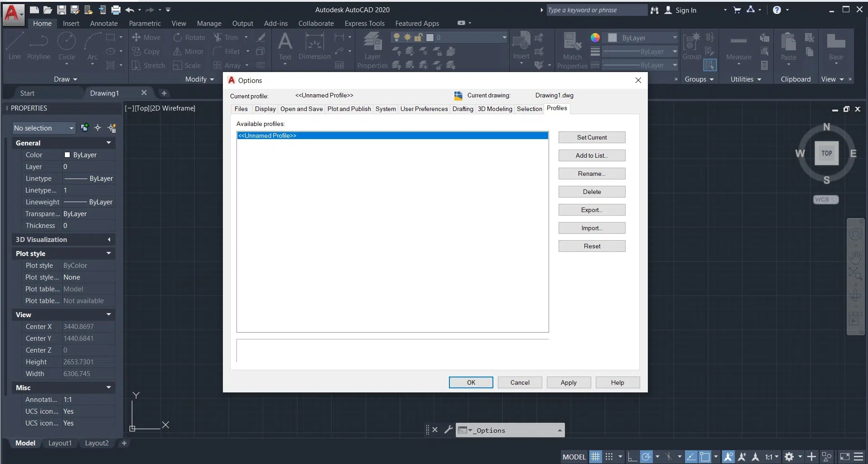Viewport: 868px width, 464px height.
Task: Open the status bar Customization menu icon
Action: click(x=858, y=457)
